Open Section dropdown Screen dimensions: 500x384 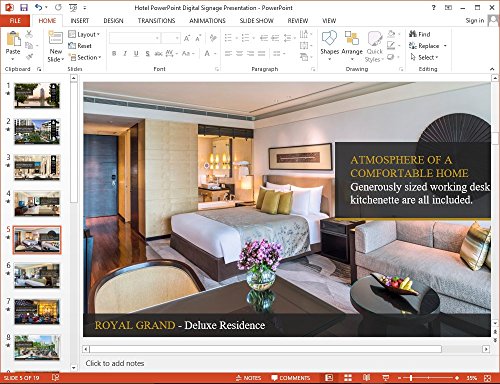(x=85, y=57)
